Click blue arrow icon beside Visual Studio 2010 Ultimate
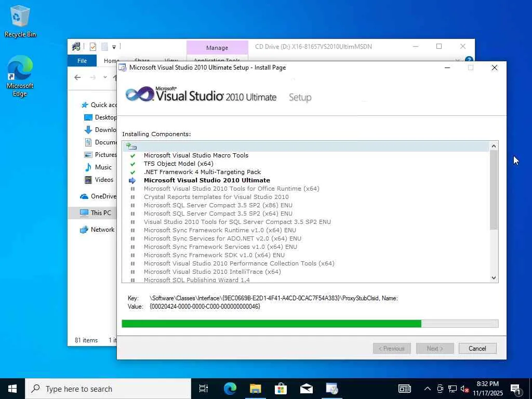Screen dimensions: 532x399 point(132,180)
